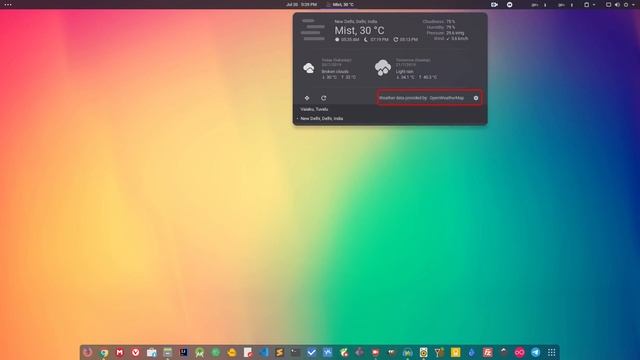Click the 'Mist, 30 °C' heading in popup
The width and height of the screenshot is (640, 360).
359,31
